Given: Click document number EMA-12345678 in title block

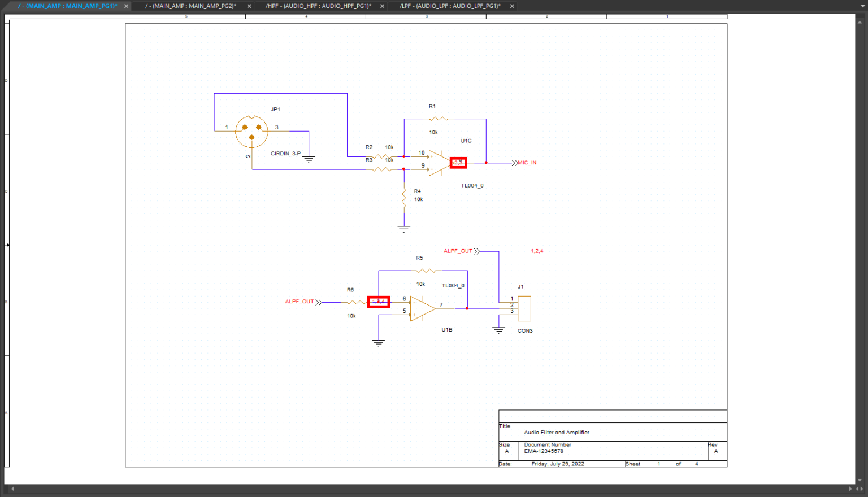Looking at the screenshot, I should click(543, 452).
